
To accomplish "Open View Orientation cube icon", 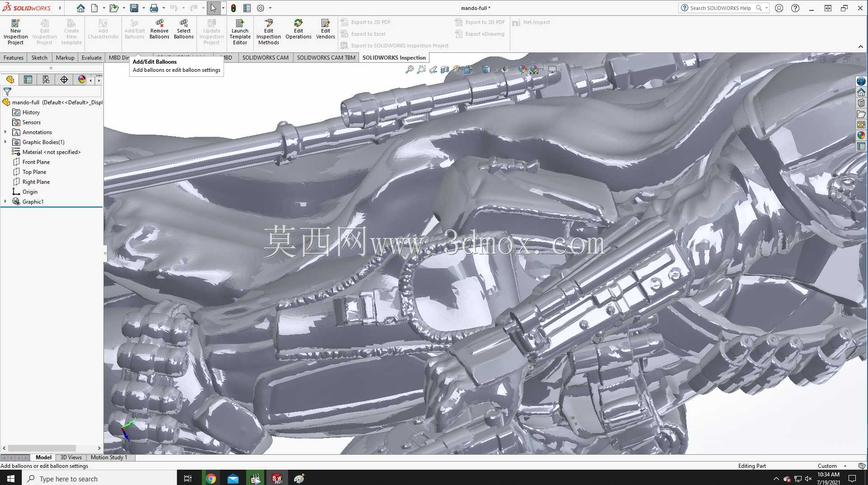I will click(468, 70).
